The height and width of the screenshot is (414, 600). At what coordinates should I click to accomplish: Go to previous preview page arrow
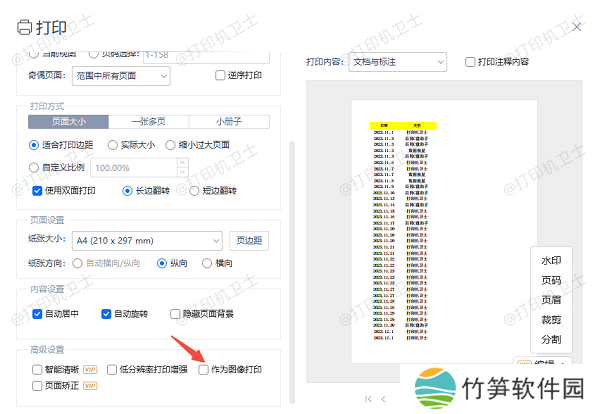385,399
